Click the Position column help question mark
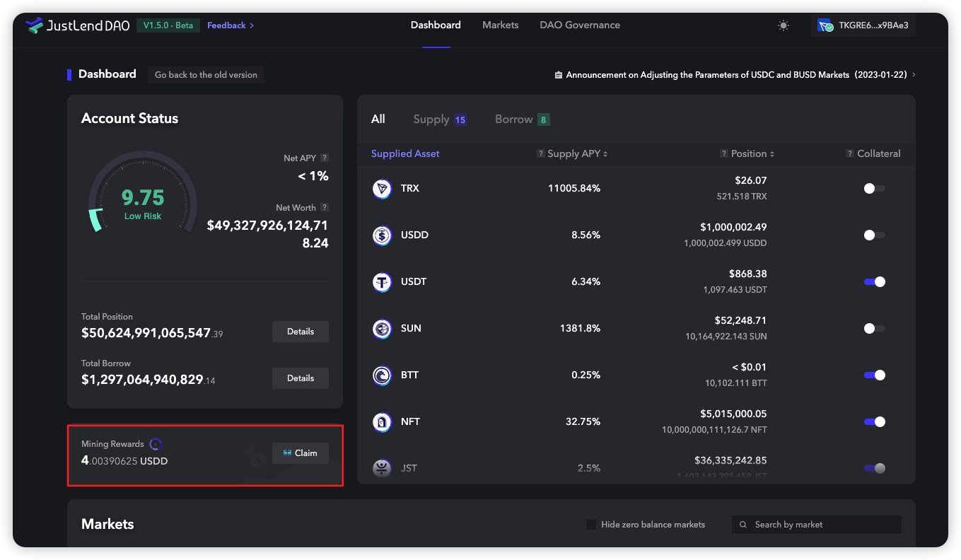 pyautogui.click(x=724, y=154)
